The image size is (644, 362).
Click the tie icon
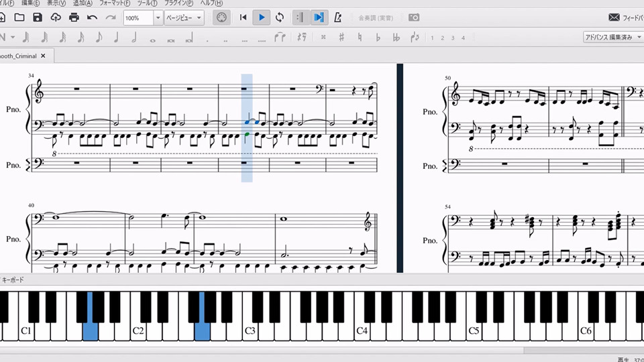coord(280,38)
